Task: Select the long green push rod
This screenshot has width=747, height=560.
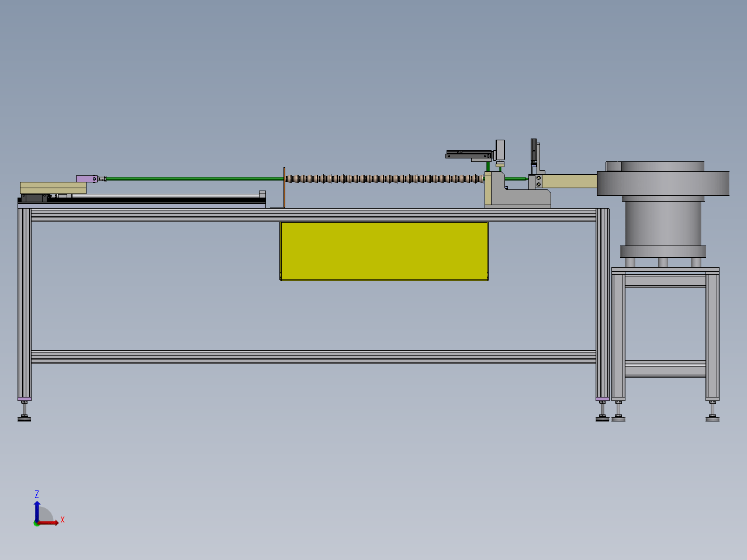Action: (x=196, y=179)
